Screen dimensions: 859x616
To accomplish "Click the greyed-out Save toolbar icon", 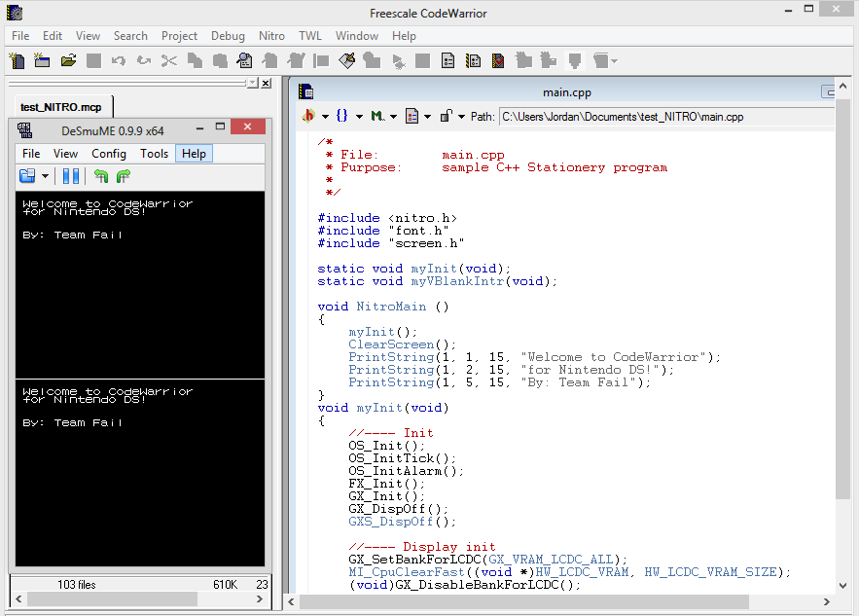I will coord(93,60).
